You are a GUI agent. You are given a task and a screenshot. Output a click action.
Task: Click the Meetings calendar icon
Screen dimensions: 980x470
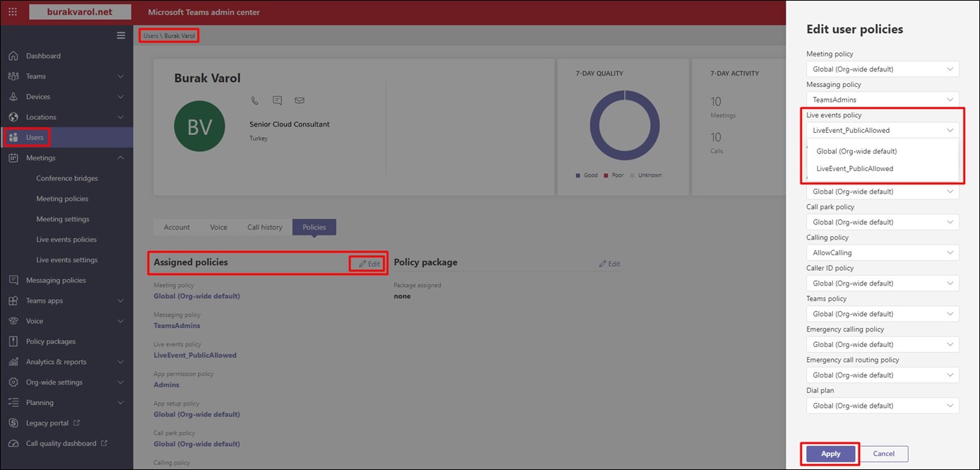pos(13,158)
